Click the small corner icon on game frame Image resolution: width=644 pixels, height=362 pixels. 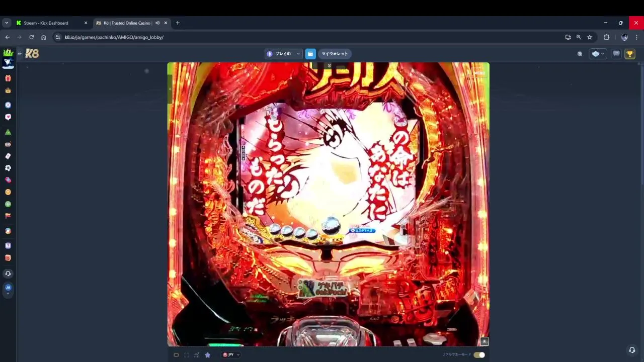[x=484, y=341]
